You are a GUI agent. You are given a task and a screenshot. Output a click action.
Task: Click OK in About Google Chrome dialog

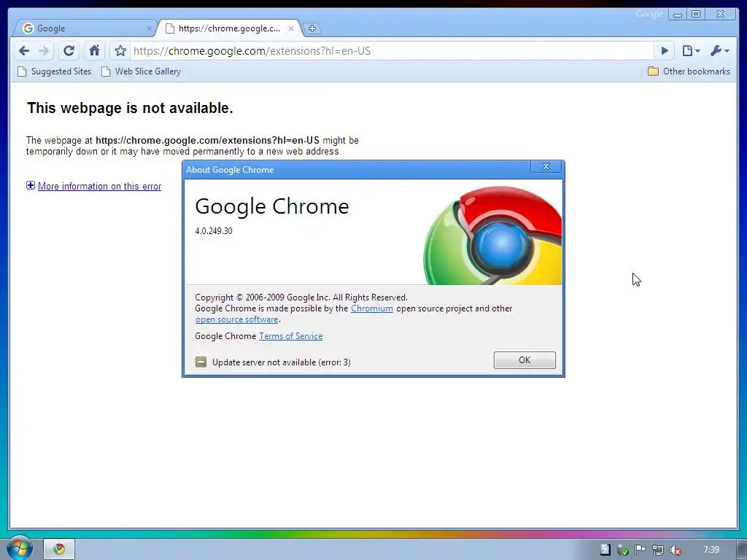point(525,360)
